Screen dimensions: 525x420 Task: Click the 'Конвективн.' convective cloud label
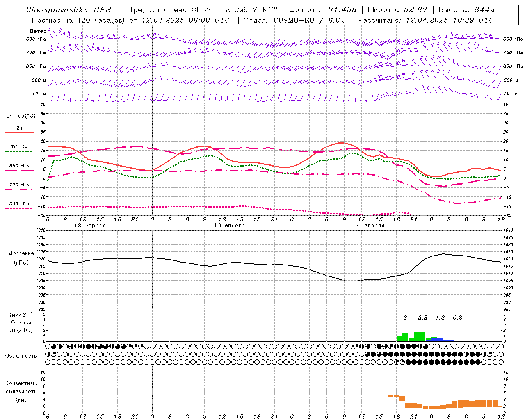pos(21,383)
